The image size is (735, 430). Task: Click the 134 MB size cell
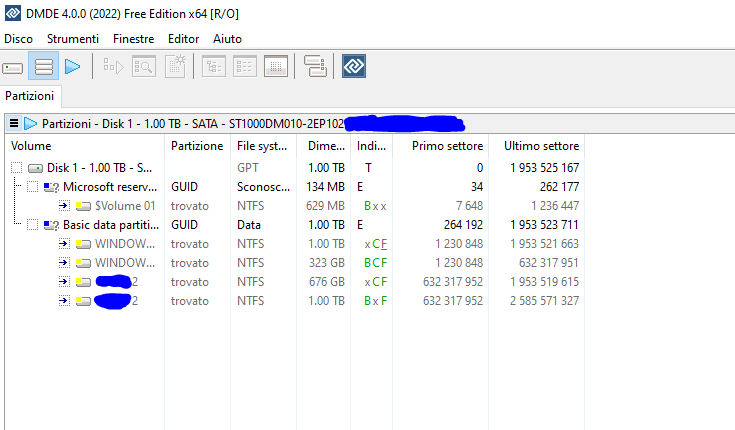coord(325,187)
